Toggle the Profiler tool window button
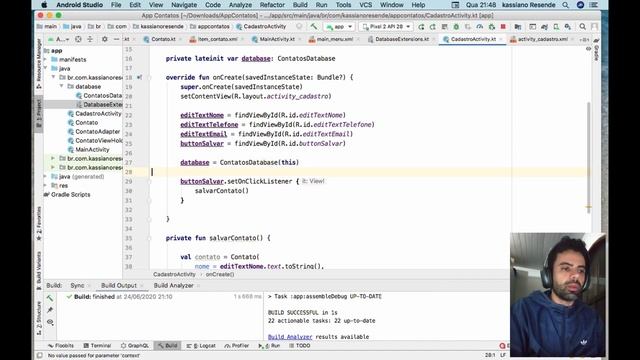 (x=237, y=346)
